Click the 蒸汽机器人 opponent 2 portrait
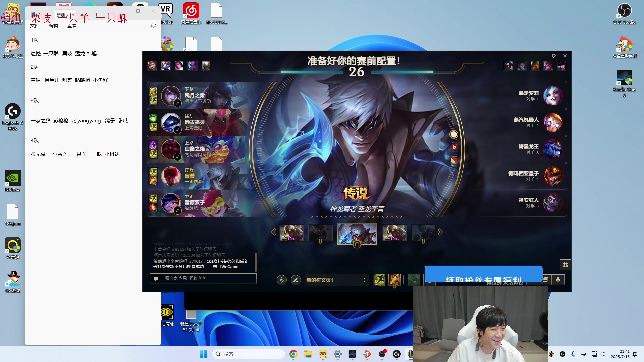Screen dimensions: 644x362 [552, 123]
